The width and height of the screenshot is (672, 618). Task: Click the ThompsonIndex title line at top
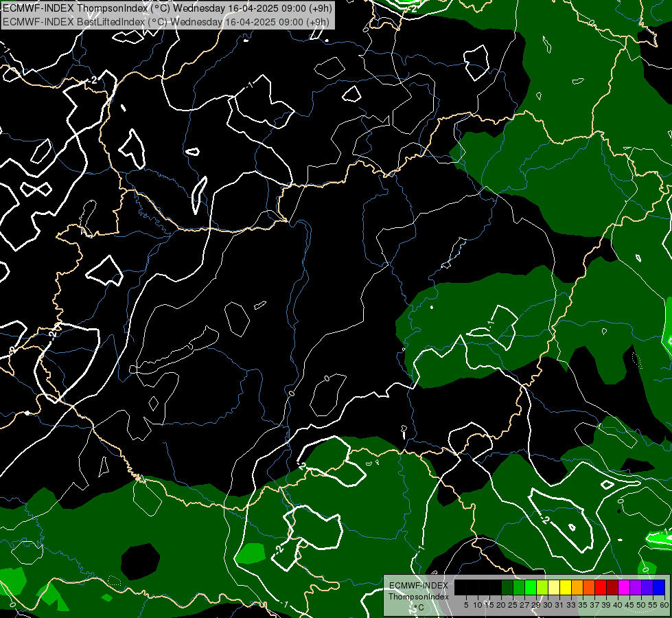(x=167, y=8)
